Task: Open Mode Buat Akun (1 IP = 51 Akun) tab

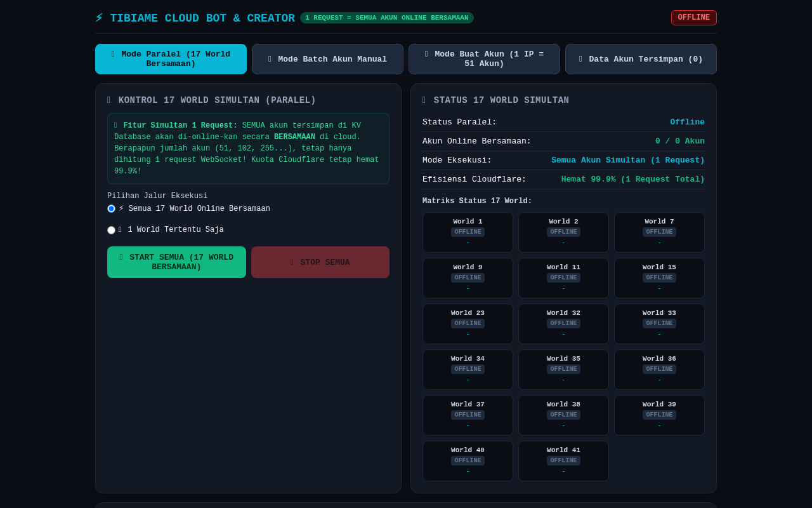Action: pos(484,59)
